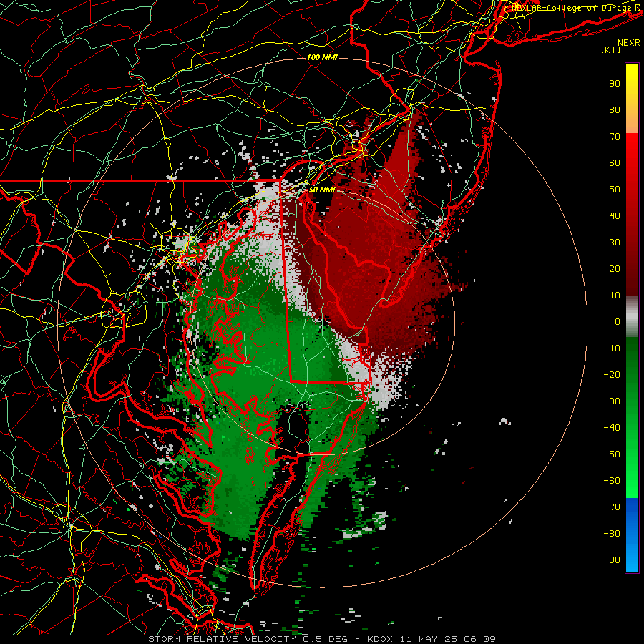The width and height of the screenshot is (644, 644).
Task: Click the positive 60 knots scale label
Action: tap(615, 162)
